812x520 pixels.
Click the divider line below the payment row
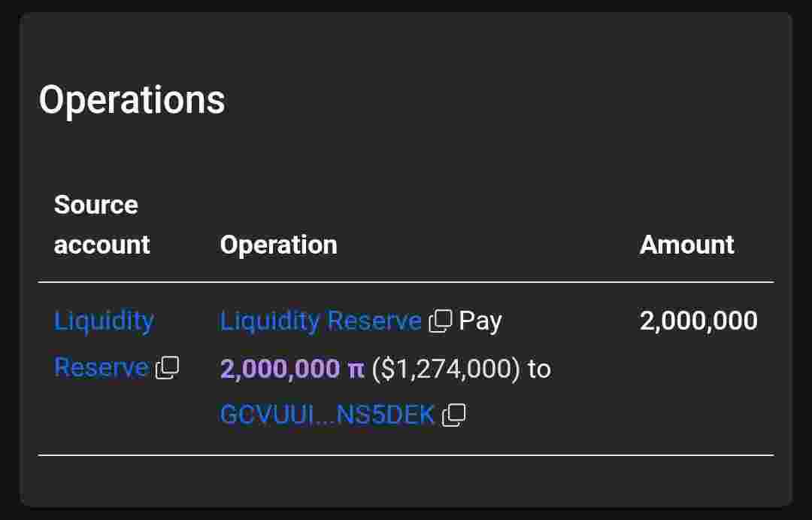tap(406, 455)
